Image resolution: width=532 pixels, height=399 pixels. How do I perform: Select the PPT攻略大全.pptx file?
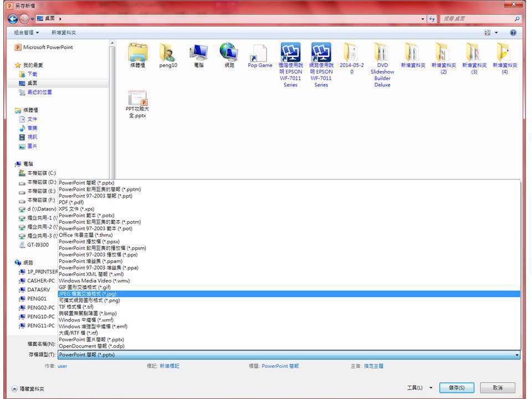coord(137,105)
